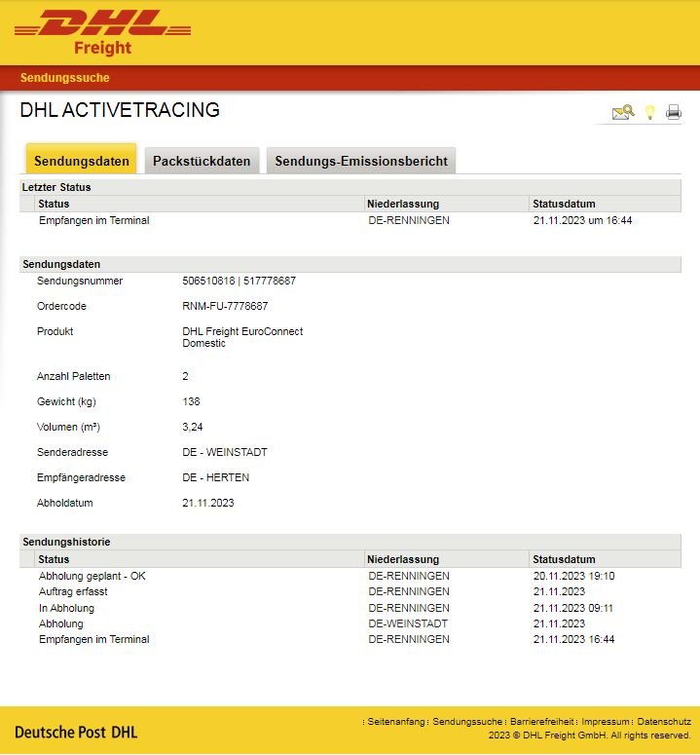
Task: Click the weight value 138
Action: (x=191, y=401)
